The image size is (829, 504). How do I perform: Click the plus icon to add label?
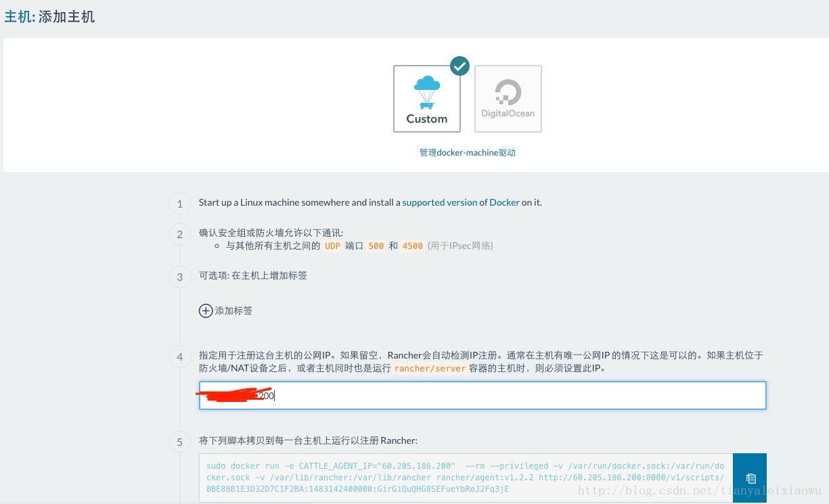206,311
